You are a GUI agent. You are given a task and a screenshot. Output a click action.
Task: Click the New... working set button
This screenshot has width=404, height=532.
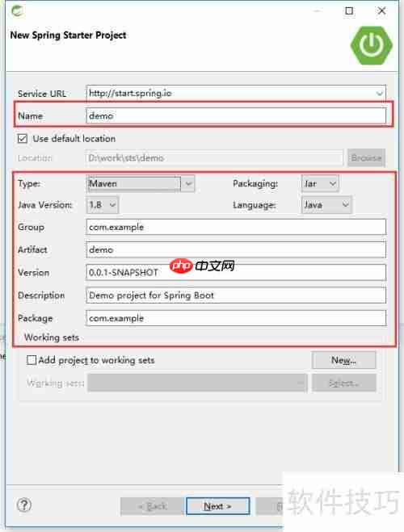pos(343,360)
